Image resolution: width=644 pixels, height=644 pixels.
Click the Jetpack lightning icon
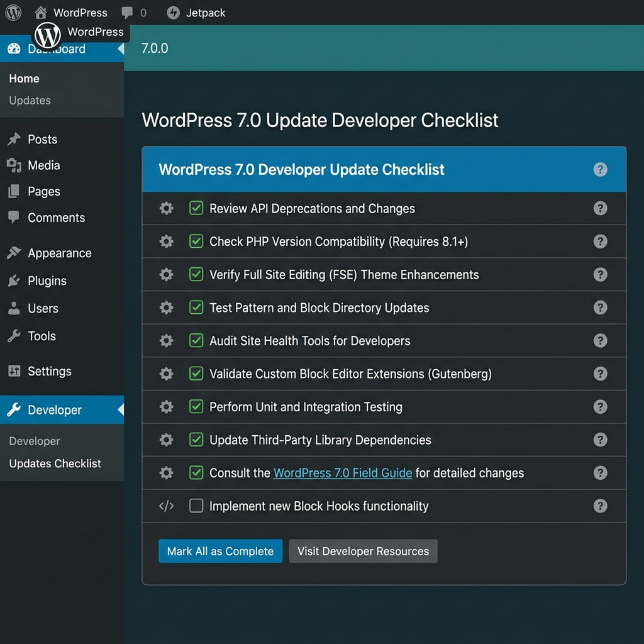point(174,13)
